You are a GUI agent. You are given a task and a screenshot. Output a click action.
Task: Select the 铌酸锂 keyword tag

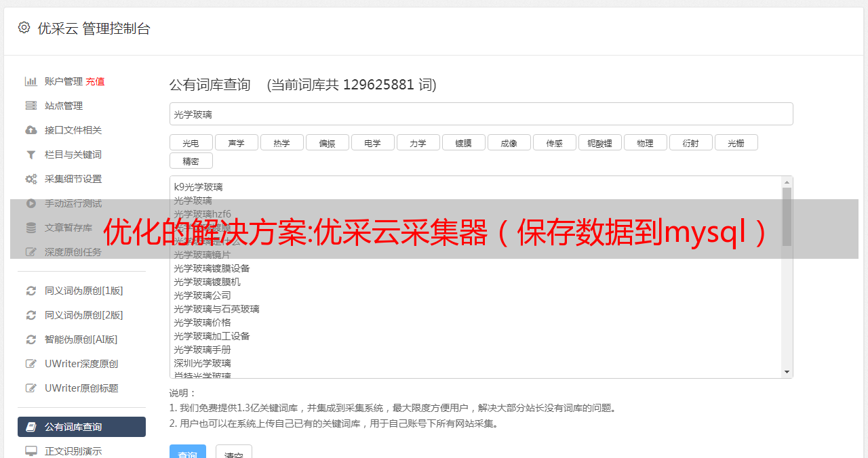[x=599, y=142]
